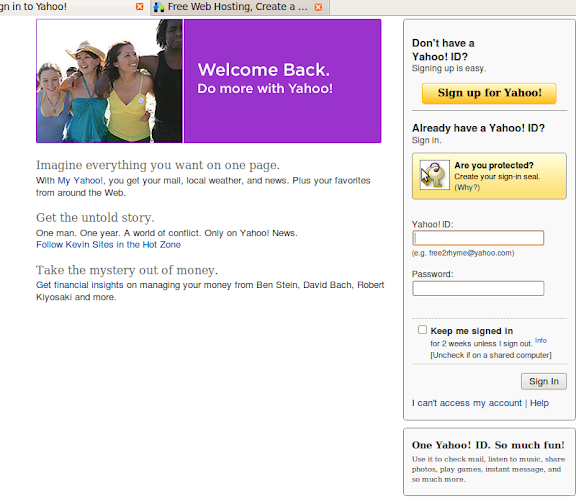Viewport: 576px width, 504px height.
Task: Click the (Why?) link in sign-in seal box
Action: tap(467, 187)
